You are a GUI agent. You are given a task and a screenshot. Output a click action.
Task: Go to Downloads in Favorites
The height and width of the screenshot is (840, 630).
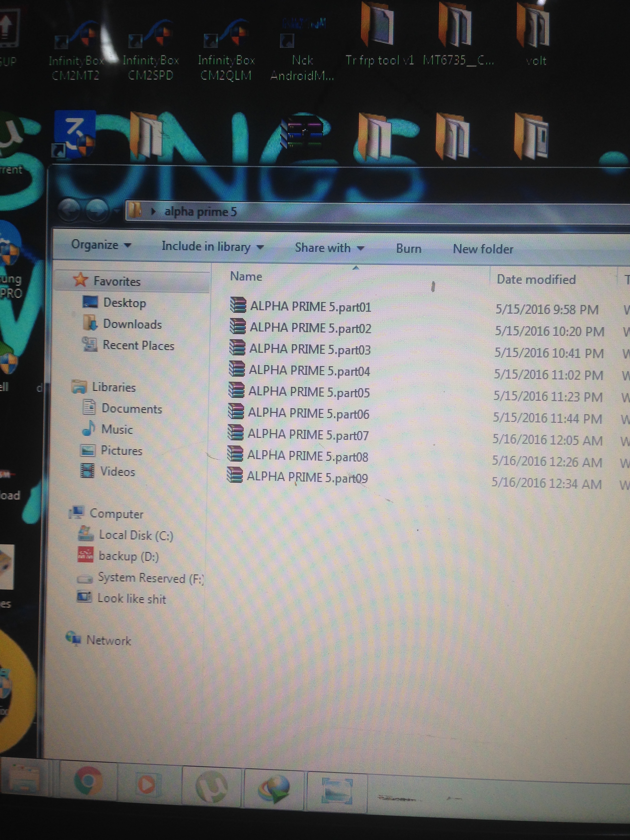tap(132, 324)
